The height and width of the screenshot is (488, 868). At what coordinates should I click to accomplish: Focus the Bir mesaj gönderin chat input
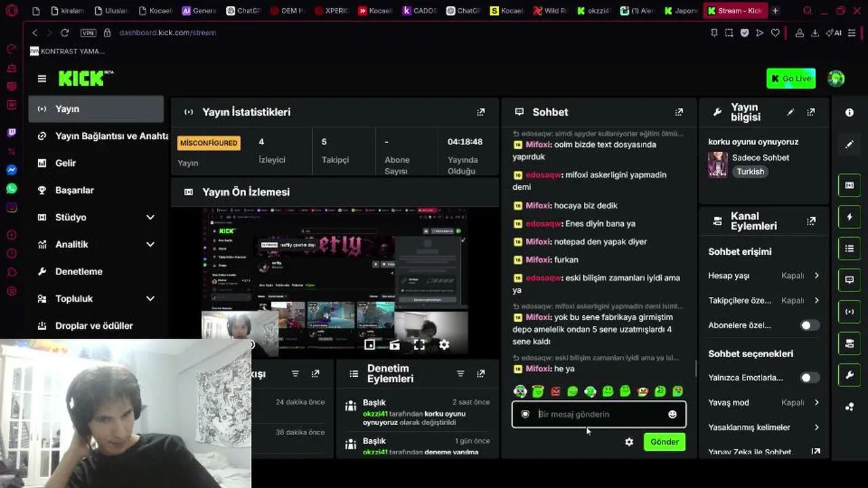point(599,414)
